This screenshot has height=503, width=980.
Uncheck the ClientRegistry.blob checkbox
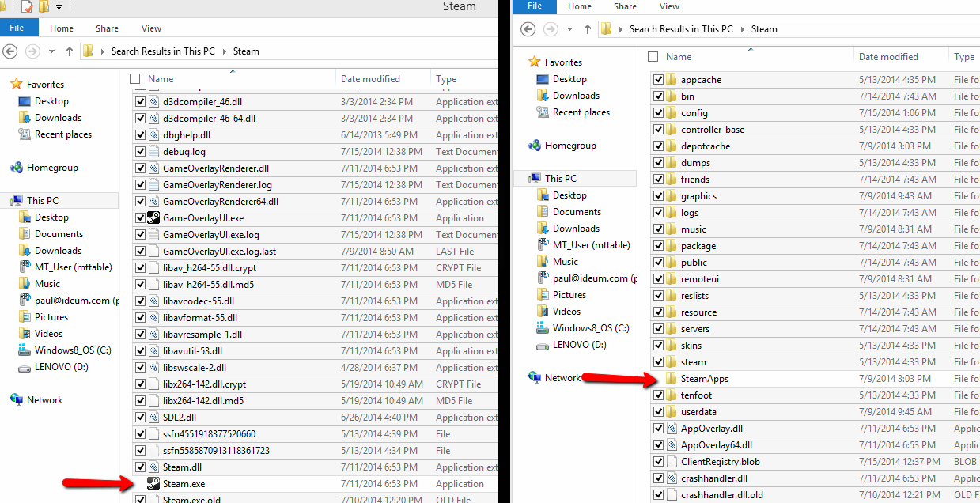(658, 461)
